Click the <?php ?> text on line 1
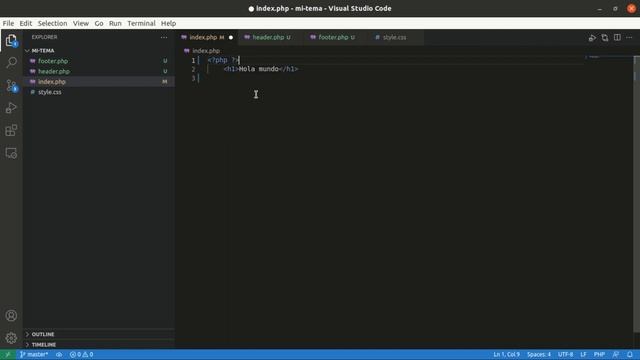The width and height of the screenshot is (640, 360). (223, 60)
